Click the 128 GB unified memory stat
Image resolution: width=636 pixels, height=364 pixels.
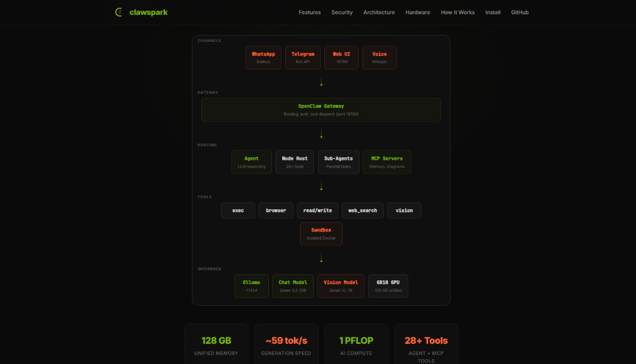click(x=216, y=344)
